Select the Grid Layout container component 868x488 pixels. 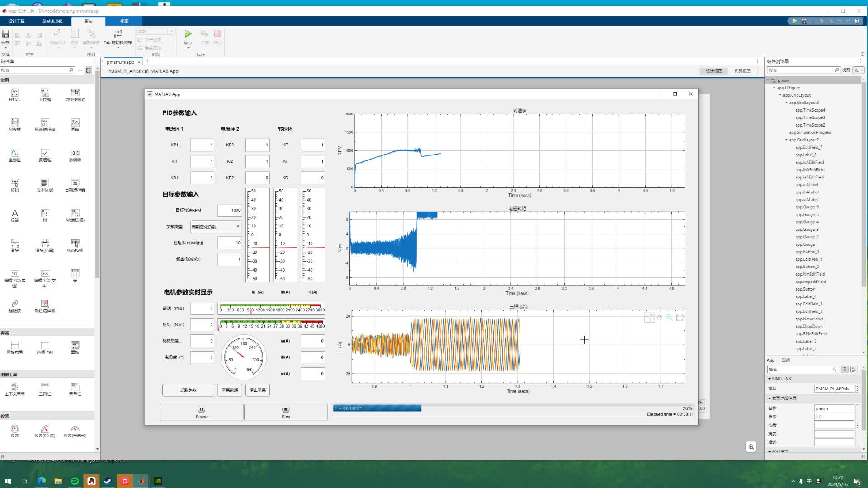pos(15,346)
